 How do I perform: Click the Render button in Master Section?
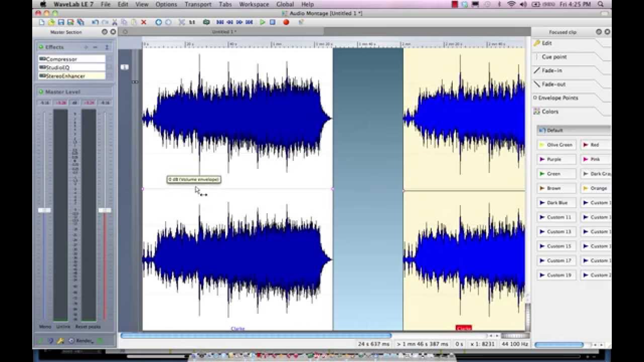pos(81,341)
